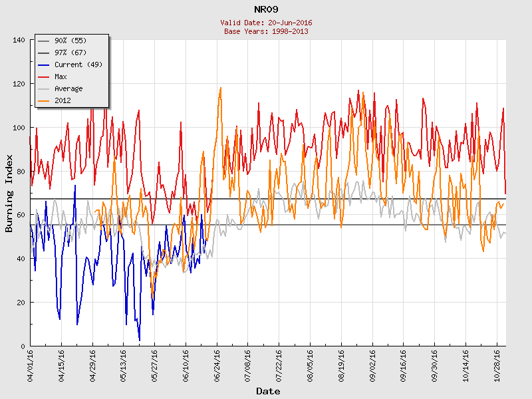The width and height of the screenshot is (532, 399).
Task: Select the 10/28/16 date tick label
Action: pyautogui.click(x=497, y=364)
